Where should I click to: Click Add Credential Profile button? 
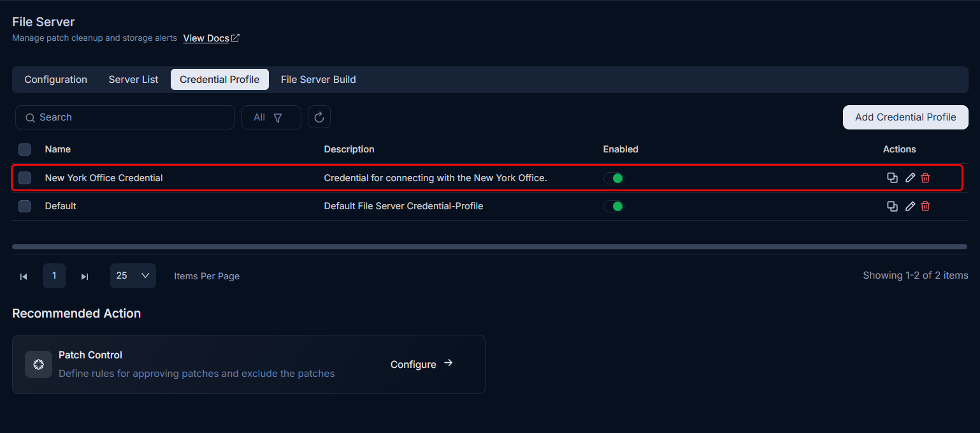pyautogui.click(x=905, y=117)
